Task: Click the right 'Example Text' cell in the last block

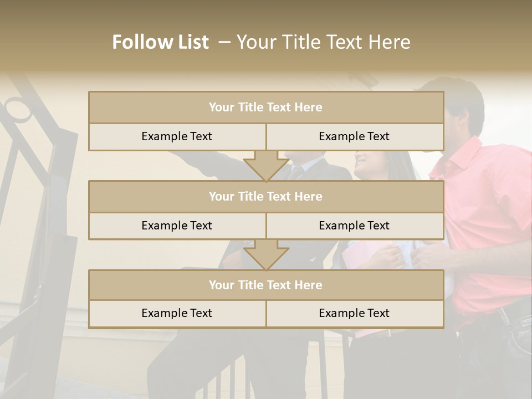Action: tap(355, 314)
